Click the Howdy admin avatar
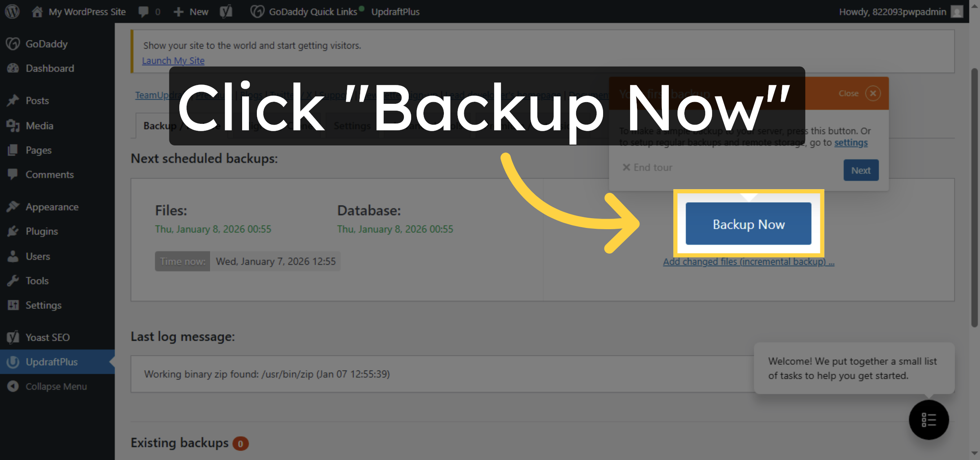This screenshot has width=980, height=460. pos(957,11)
